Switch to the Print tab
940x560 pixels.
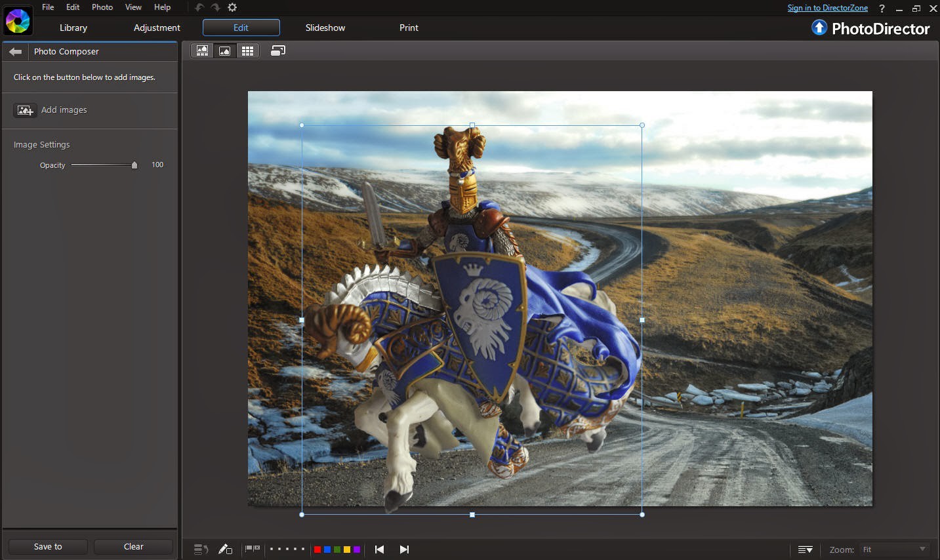[409, 28]
